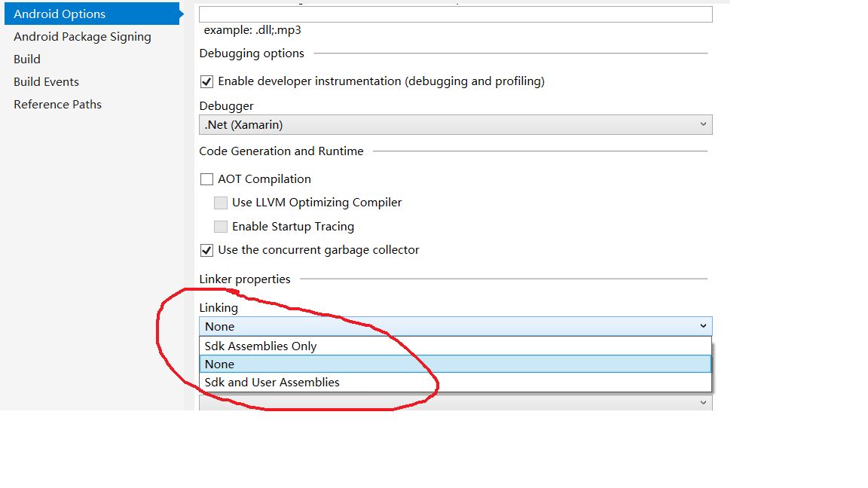Click the 'Debugging options' section heading
Viewport: 868px width, 488px height.
click(252, 53)
